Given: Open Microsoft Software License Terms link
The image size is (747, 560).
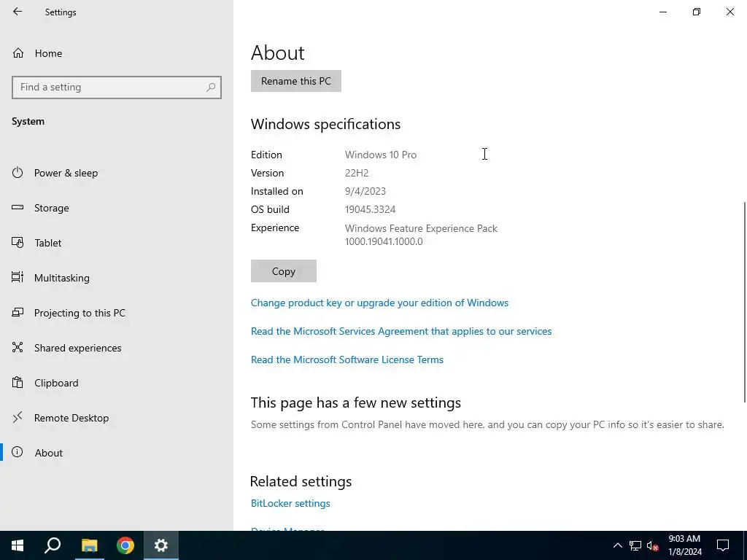Looking at the screenshot, I should [347, 359].
